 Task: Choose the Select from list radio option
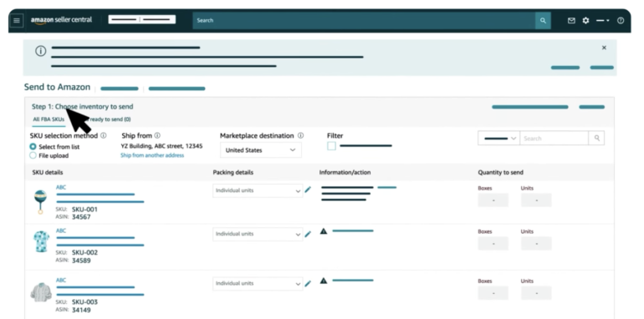tap(33, 147)
